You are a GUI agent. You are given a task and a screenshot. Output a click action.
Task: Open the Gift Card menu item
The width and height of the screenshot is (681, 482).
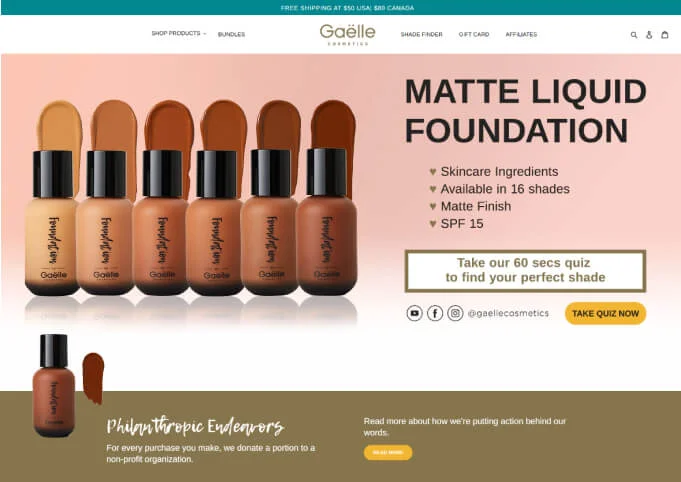474,34
